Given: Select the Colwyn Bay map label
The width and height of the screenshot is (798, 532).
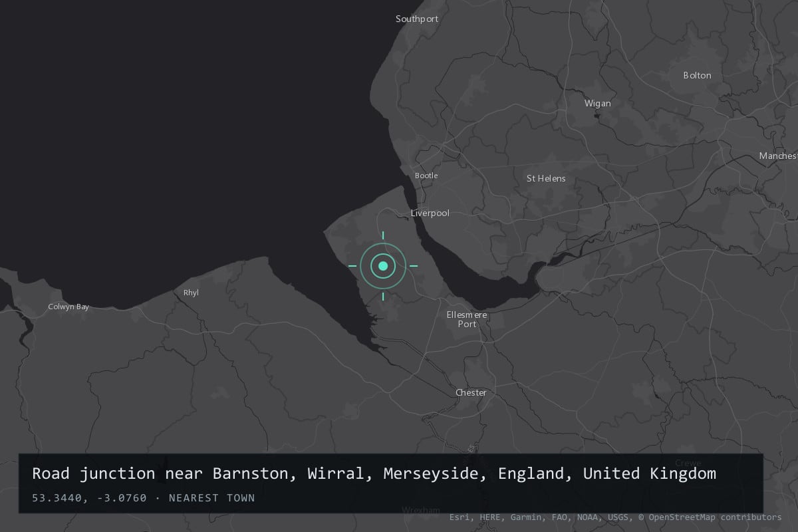Looking at the screenshot, I should coord(68,307).
